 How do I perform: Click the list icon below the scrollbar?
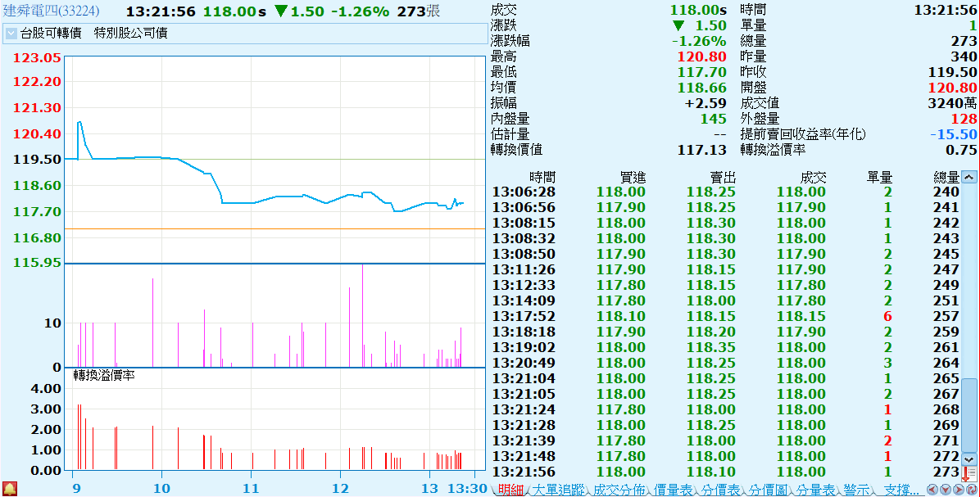coord(969,474)
